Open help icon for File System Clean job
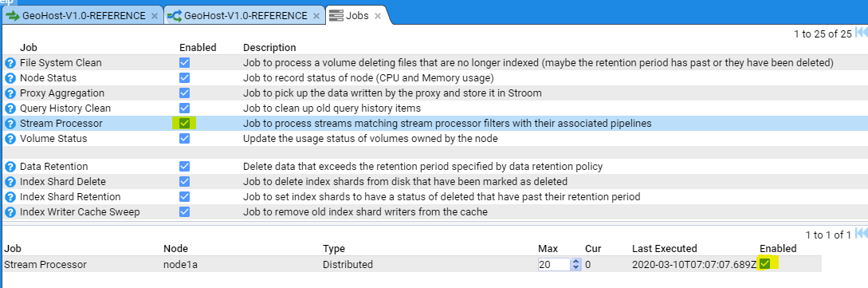The height and width of the screenshot is (288, 868). click(x=10, y=63)
